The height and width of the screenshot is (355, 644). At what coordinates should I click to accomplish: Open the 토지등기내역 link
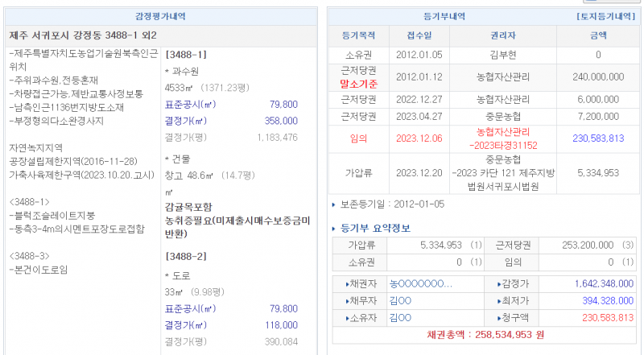pyautogui.click(x=606, y=16)
